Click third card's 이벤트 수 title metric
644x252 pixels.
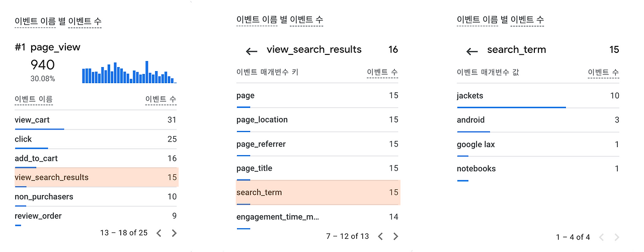click(x=527, y=20)
